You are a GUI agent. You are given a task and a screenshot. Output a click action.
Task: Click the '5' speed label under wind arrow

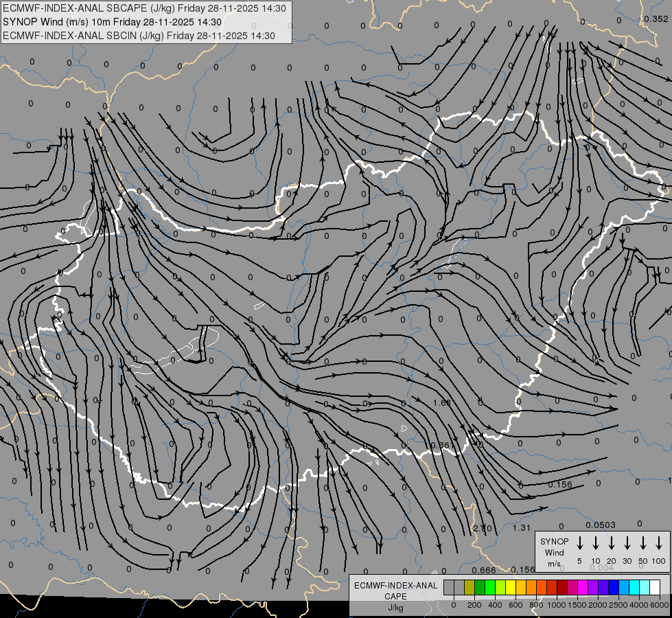click(579, 561)
